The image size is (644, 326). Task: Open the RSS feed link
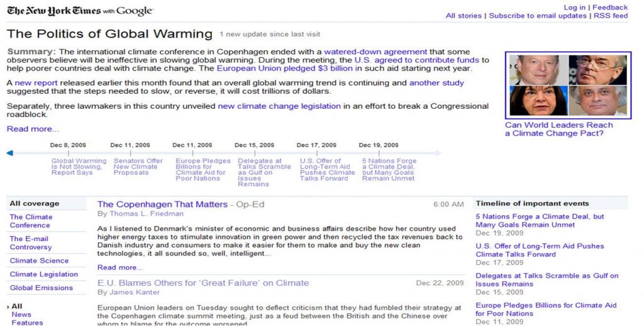[x=611, y=16]
